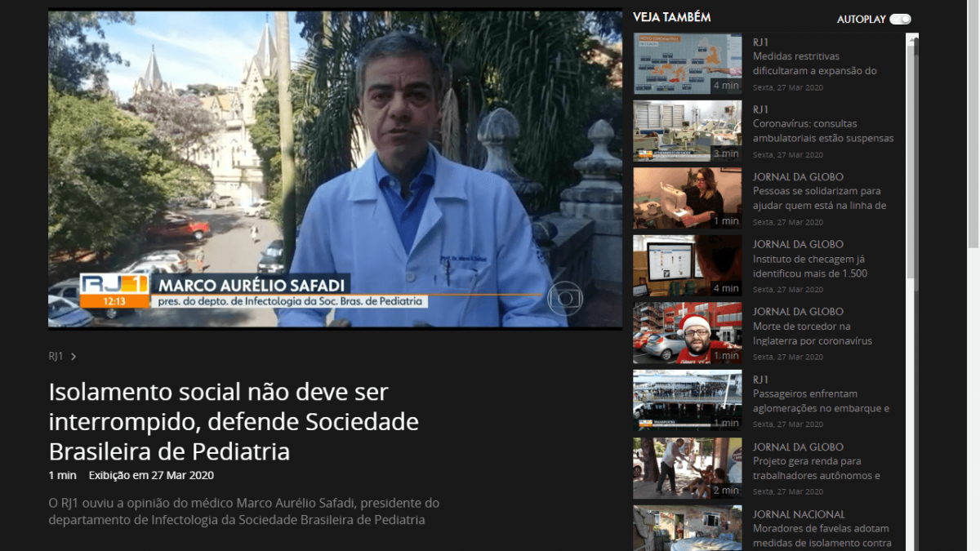Screen dimensions: 980x551
Task: Click 'JORNAL DA GLOBO' above 'Projeto gera renda'
Action: click(798, 447)
